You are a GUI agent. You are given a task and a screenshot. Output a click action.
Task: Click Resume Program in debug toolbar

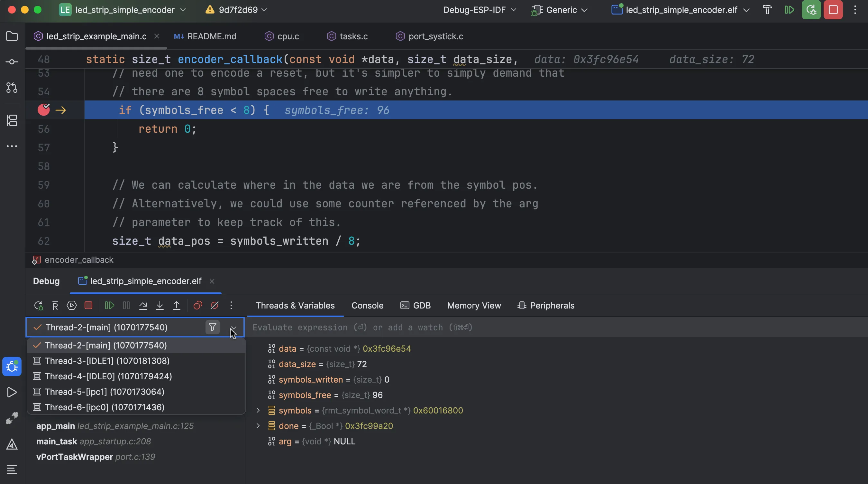coord(110,306)
